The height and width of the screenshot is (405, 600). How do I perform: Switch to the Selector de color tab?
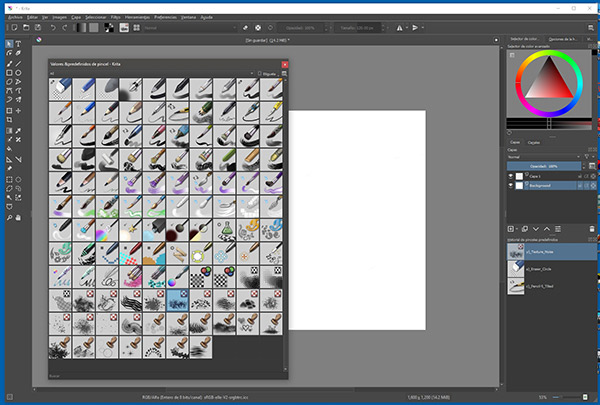(x=524, y=39)
